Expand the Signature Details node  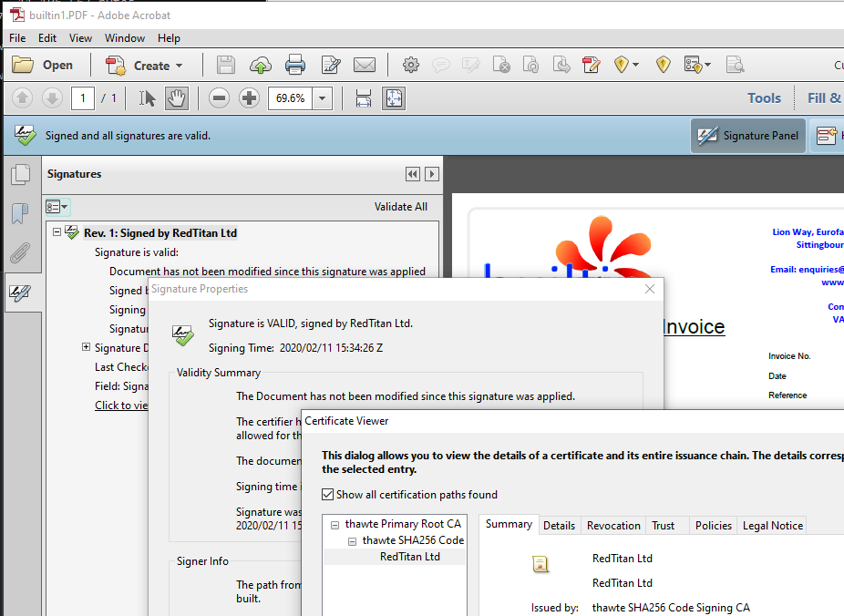click(x=86, y=347)
